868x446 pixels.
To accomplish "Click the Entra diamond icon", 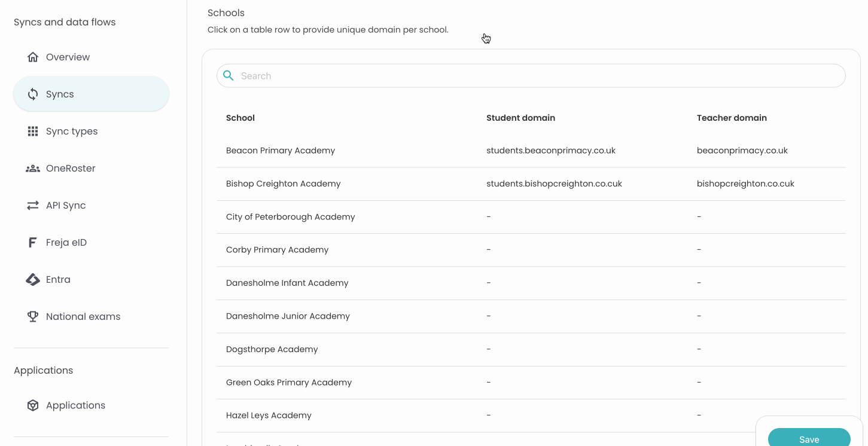I will pos(33,280).
